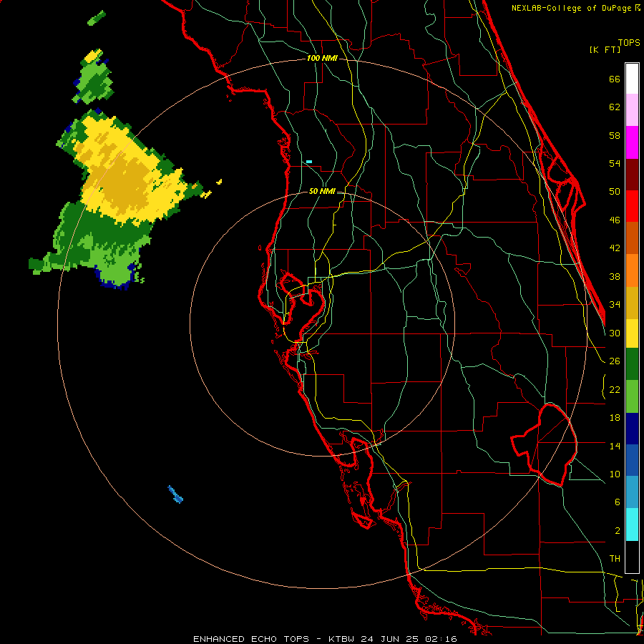644x644 pixels.
Task: Click the magenta legend swatch
Action: click(x=632, y=142)
